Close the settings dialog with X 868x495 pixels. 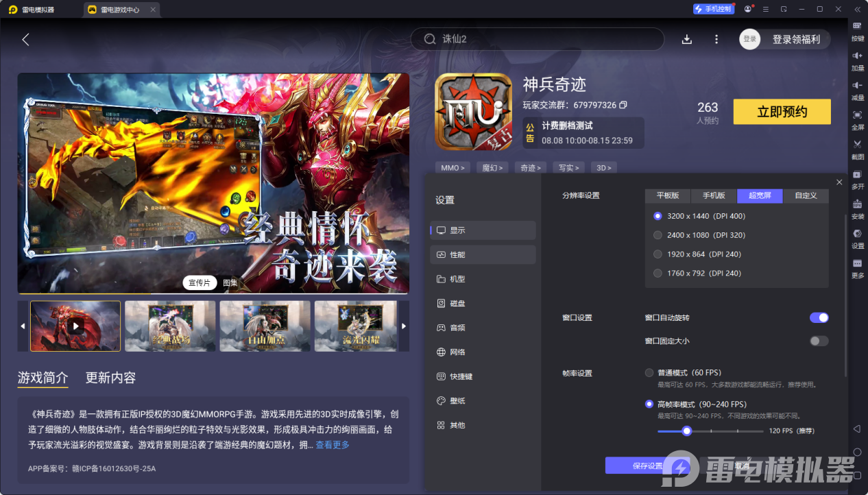tap(839, 182)
